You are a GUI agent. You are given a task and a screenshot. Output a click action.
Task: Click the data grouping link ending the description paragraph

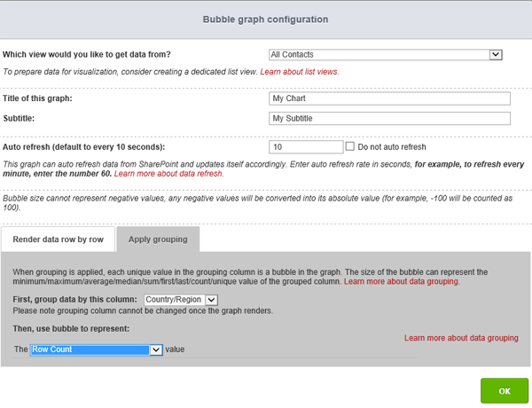click(x=402, y=281)
